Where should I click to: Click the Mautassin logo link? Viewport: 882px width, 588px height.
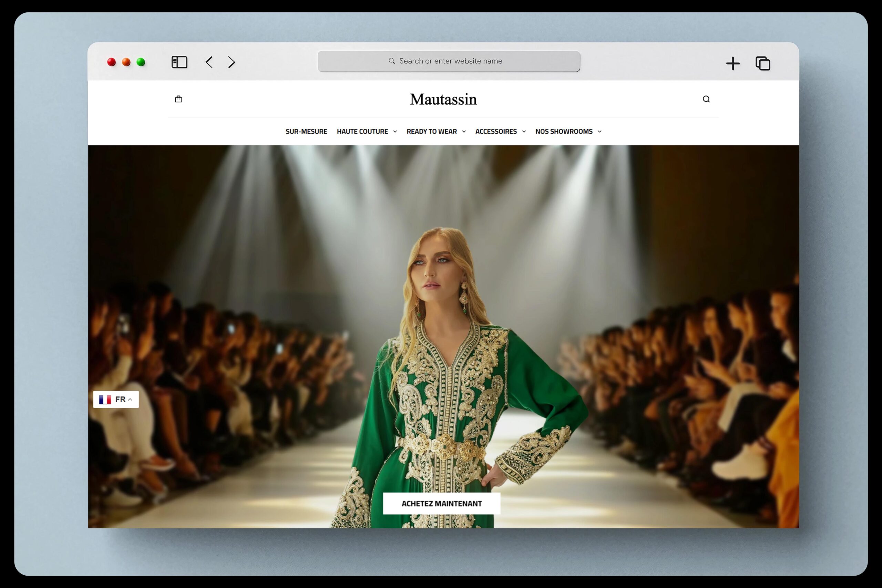(443, 99)
